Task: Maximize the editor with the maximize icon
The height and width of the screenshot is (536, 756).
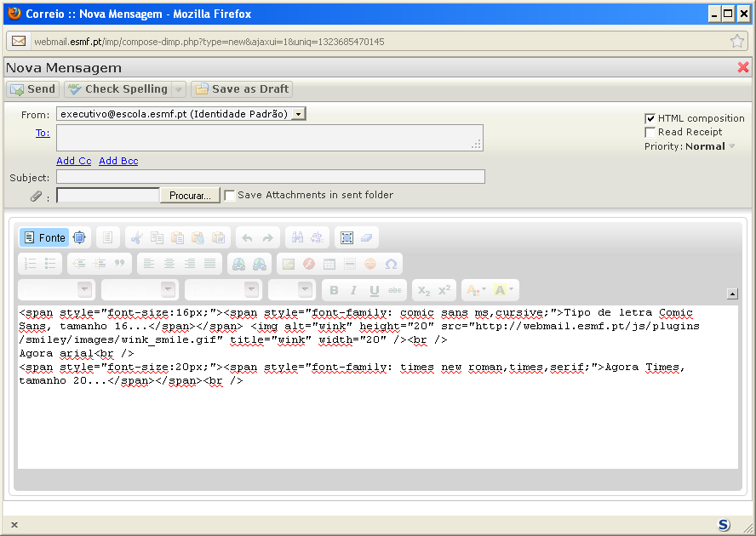Action: point(79,238)
